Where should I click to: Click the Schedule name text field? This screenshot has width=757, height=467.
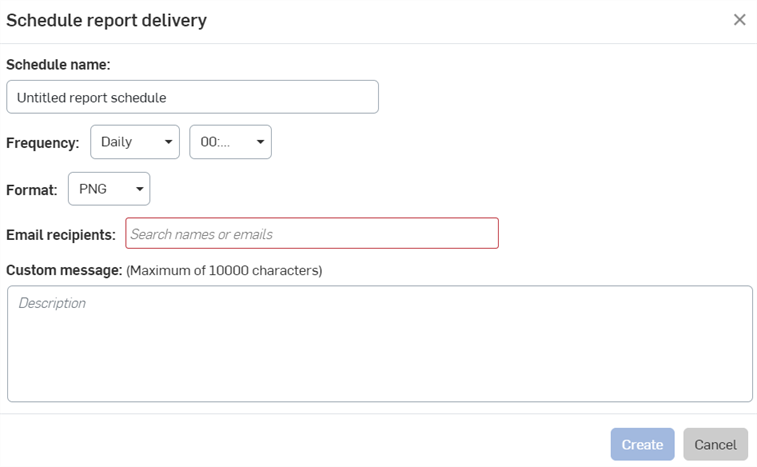click(x=192, y=97)
